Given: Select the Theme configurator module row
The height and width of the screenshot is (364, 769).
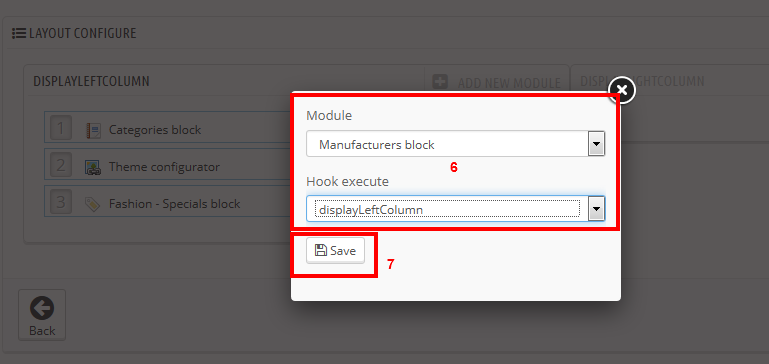Looking at the screenshot, I should coord(167,167).
